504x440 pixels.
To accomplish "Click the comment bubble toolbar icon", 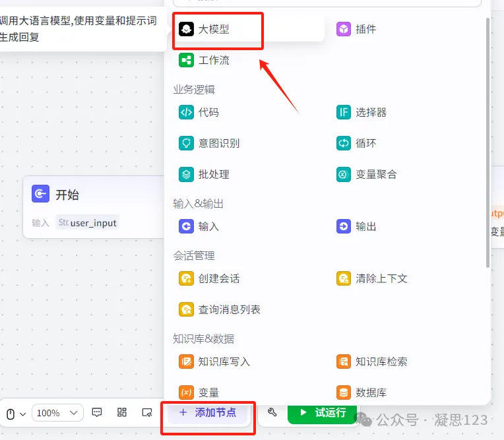I will [97, 412].
